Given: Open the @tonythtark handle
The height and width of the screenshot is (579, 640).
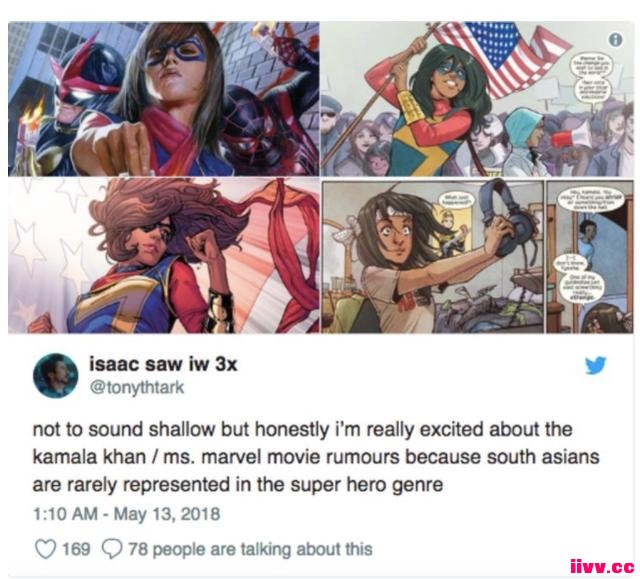Looking at the screenshot, I should click(x=137, y=387).
